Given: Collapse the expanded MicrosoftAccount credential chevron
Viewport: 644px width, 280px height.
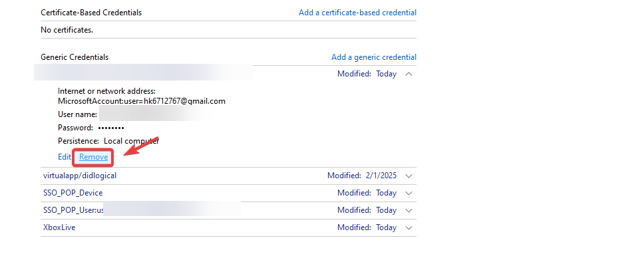Looking at the screenshot, I should tap(408, 74).
